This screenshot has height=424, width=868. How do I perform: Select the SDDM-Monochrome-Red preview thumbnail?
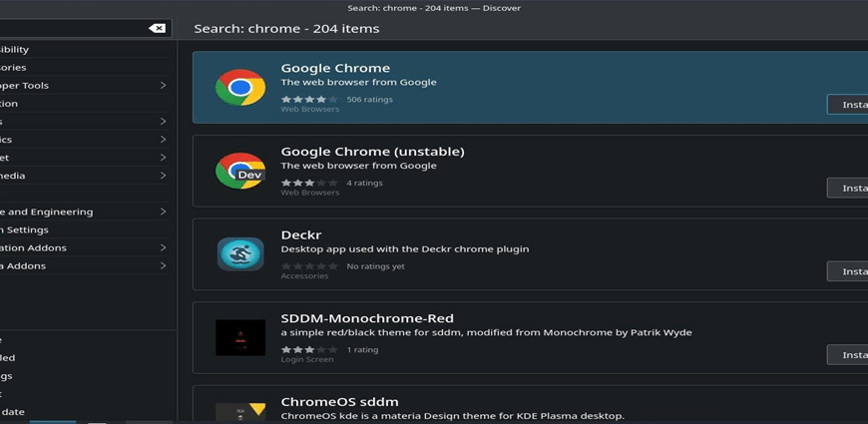coord(240,337)
